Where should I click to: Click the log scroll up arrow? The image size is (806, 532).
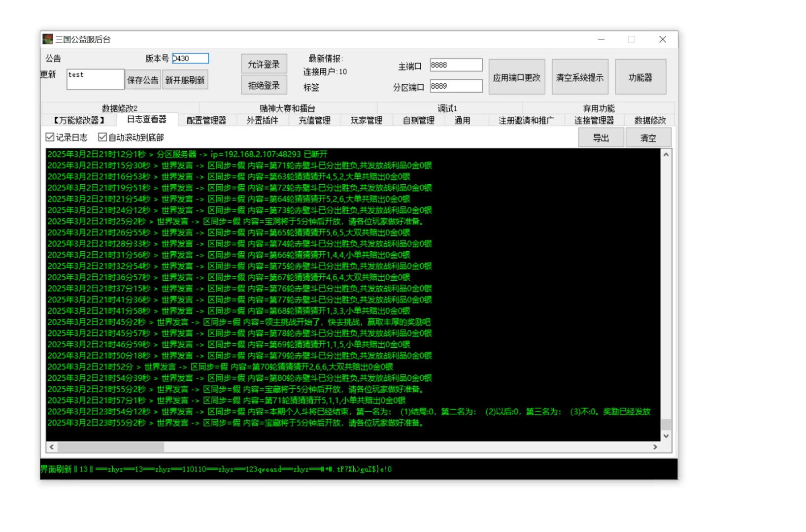click(666, 154)
